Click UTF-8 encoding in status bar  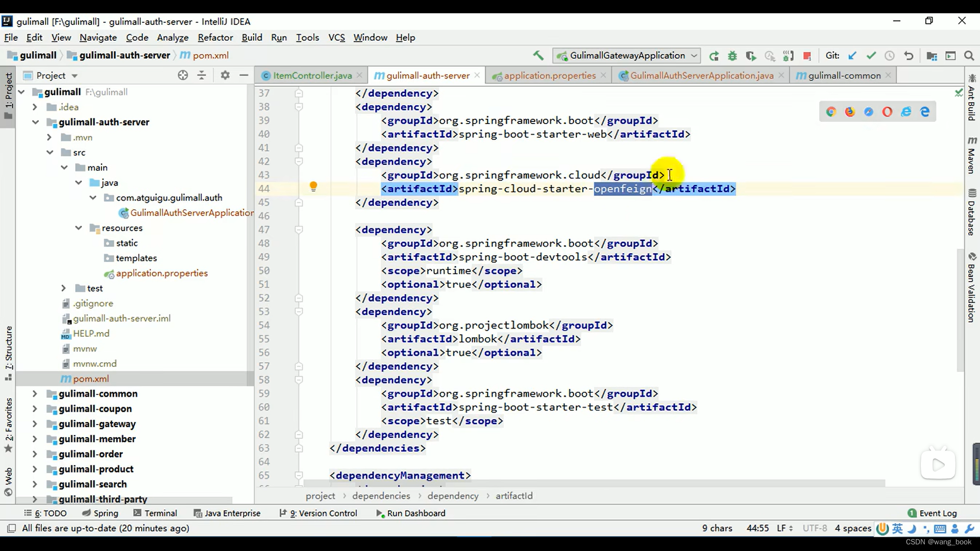815,528
